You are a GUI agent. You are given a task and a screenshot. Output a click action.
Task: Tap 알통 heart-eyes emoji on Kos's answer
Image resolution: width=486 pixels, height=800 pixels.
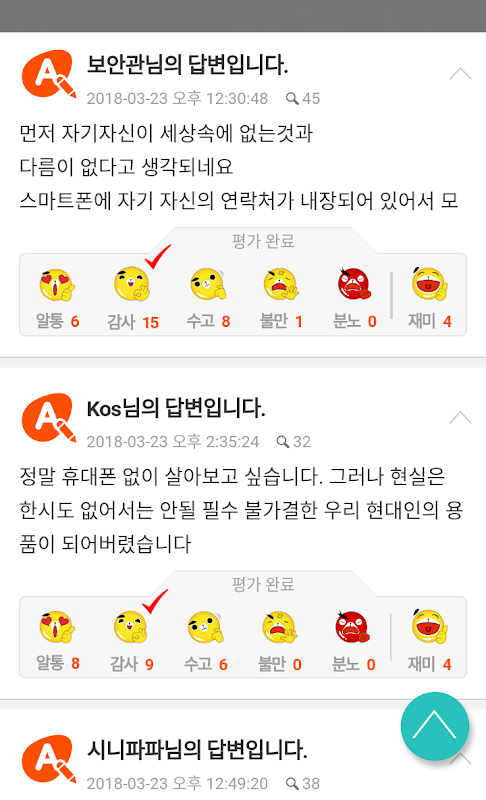click(x=57, y=627)
